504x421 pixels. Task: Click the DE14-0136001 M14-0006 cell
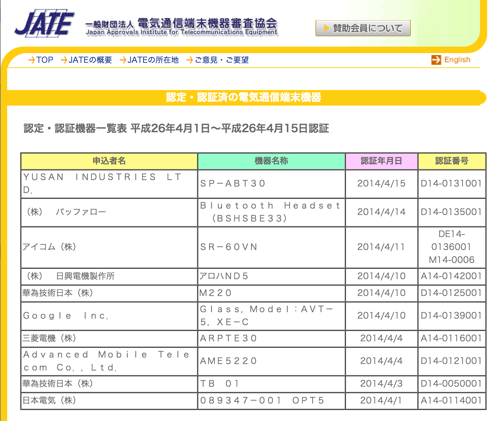[x=452, y=247]
